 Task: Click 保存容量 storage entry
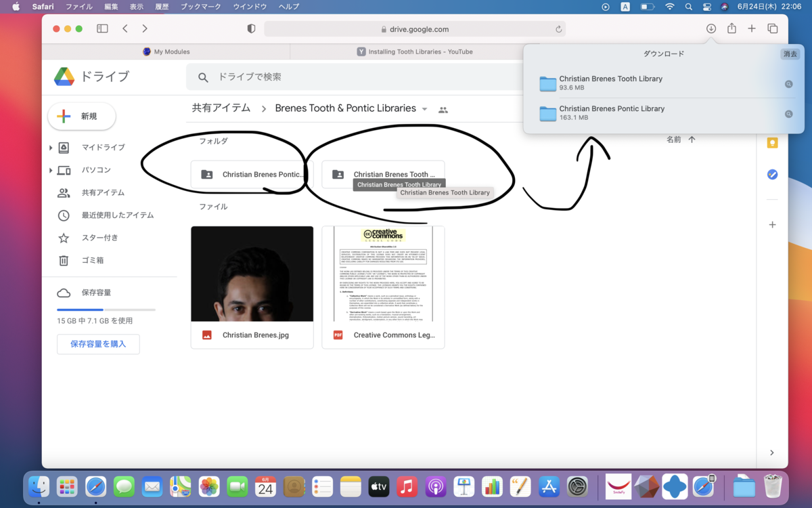point(96,293)
